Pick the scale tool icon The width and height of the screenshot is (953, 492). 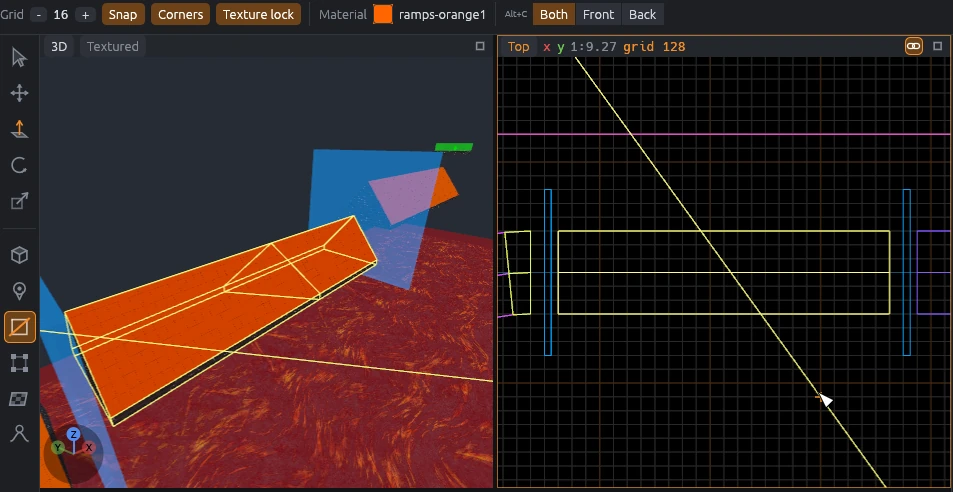pyautogui.click(x=19, y=201)
